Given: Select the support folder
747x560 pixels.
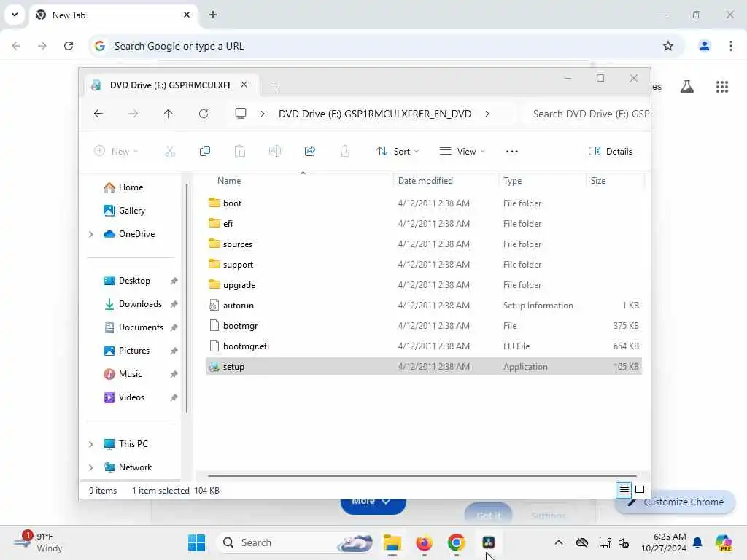Looking at the screenshot, I should pos(424,265).
